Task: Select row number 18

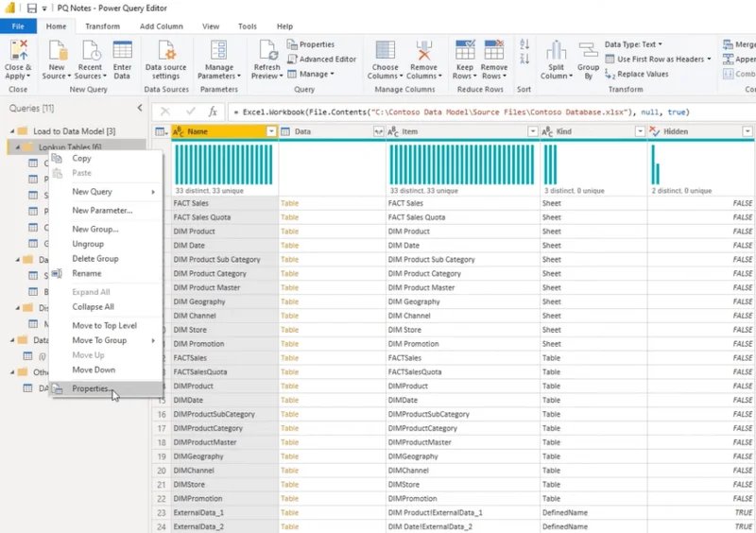Action: pyautogui.click(x=162, y=442)
